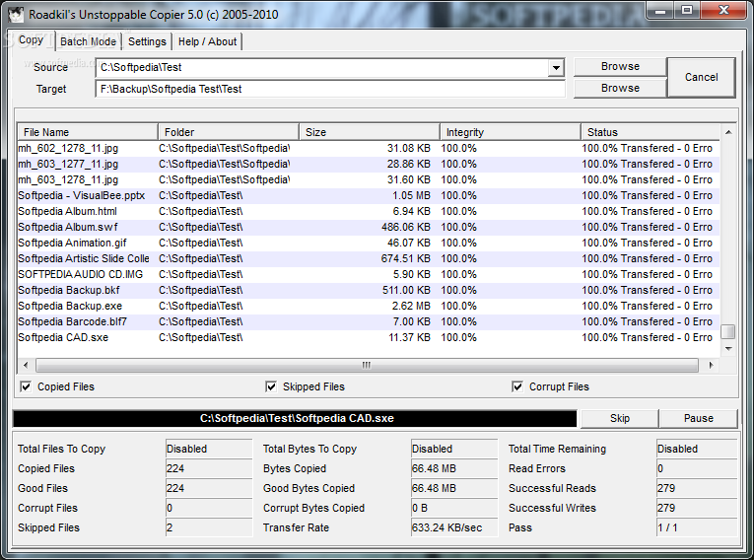Sort by the Folder column header
The width and height of the screenshot is (754, 560).
pos(228,132)
